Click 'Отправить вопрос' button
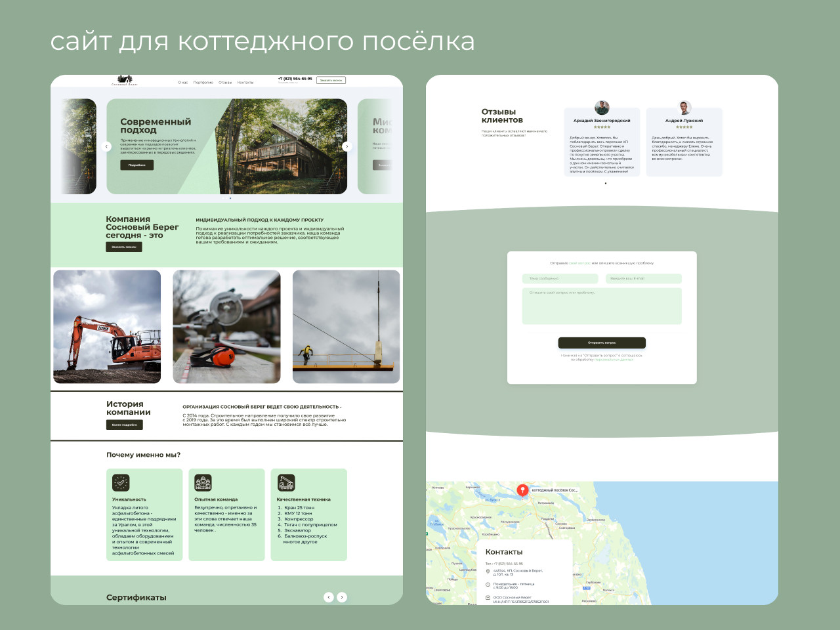This screenshot has height=630, width=840. coord(602,343)
